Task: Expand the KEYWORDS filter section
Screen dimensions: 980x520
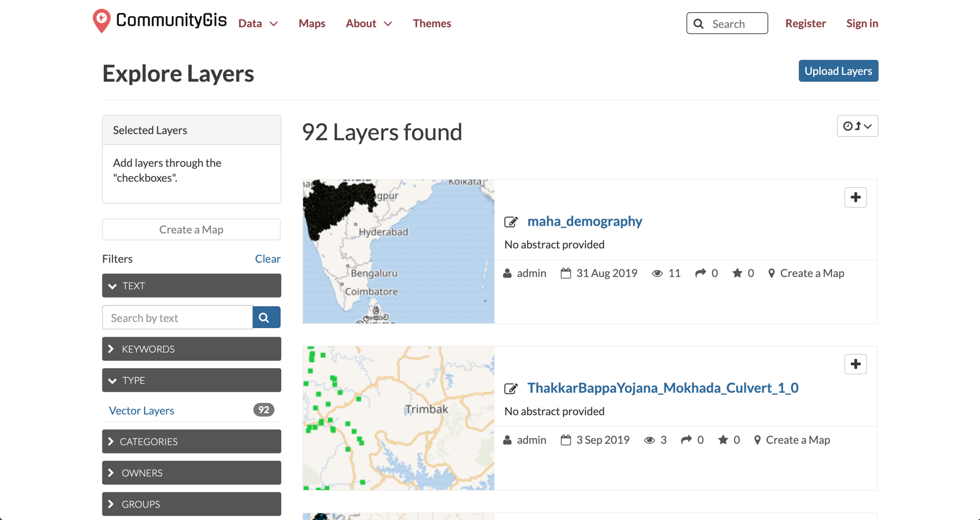Action: pos(191,349)
